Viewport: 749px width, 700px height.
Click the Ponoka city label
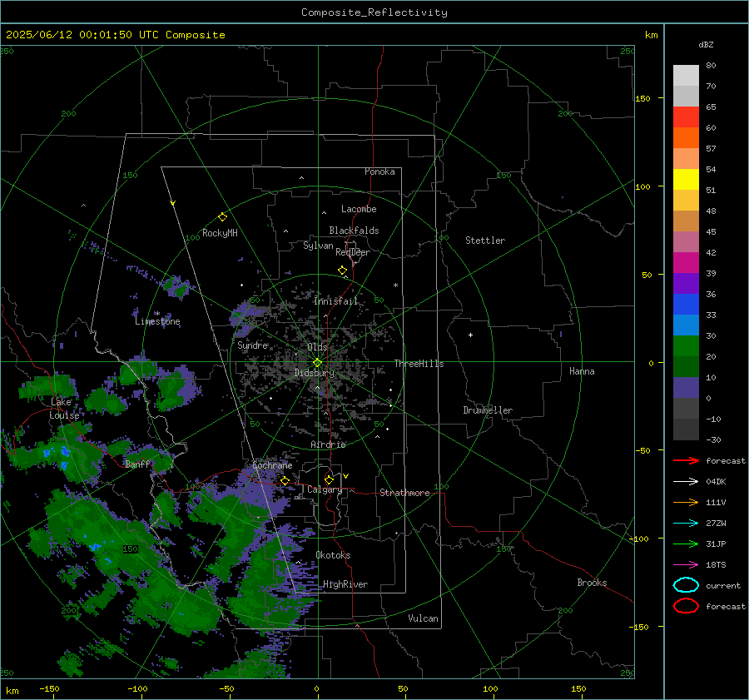(x=379, y=171)
